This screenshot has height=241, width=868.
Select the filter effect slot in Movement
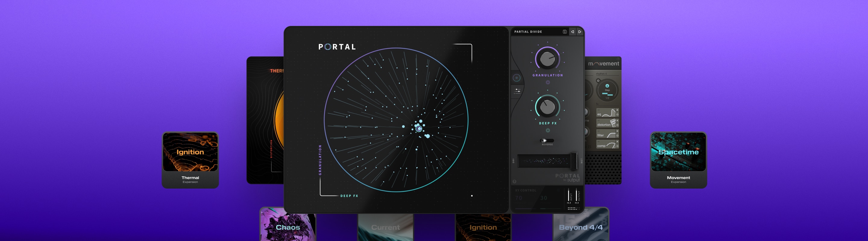coord(605,134)
